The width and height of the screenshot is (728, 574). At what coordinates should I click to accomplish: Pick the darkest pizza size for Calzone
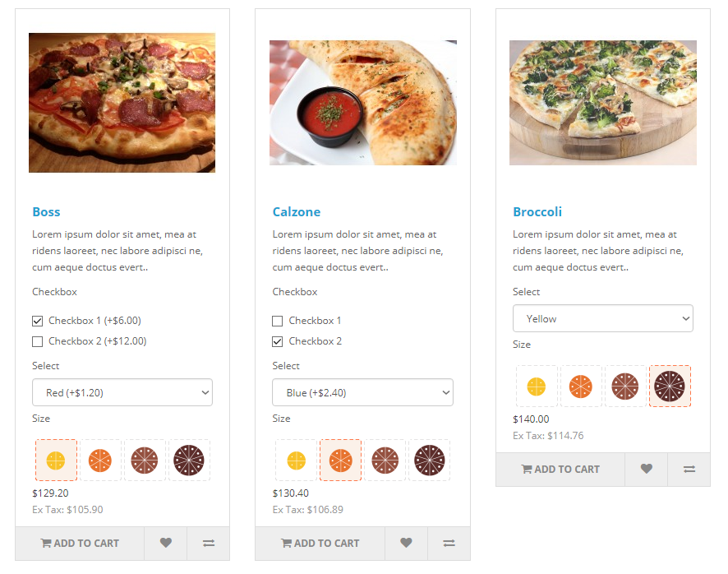click(430, 460)
